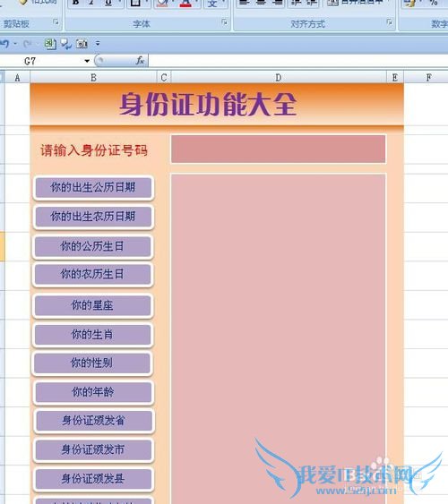Click the decrease indent button
Viewport: 448px width, 504px height.
click(296, 3)
